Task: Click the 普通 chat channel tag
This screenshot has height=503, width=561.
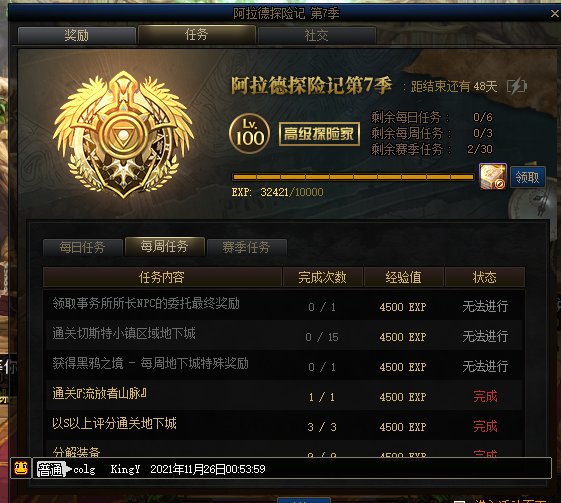Action: click(52, 469)
